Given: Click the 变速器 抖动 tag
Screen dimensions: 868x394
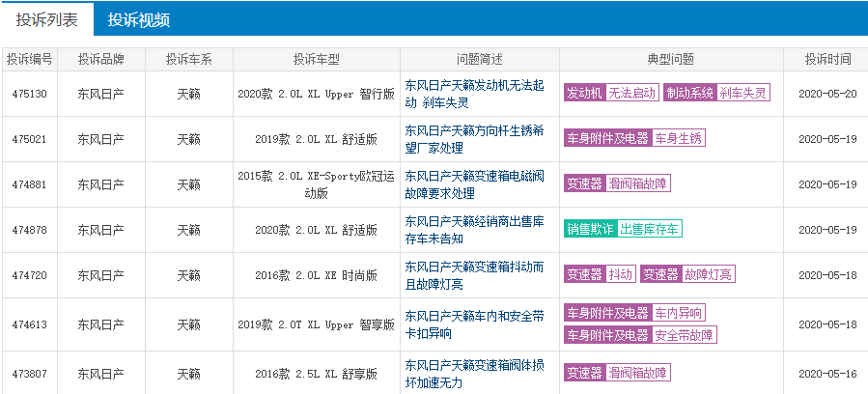Looking at the screenshot, I should [x=601, y=274].
